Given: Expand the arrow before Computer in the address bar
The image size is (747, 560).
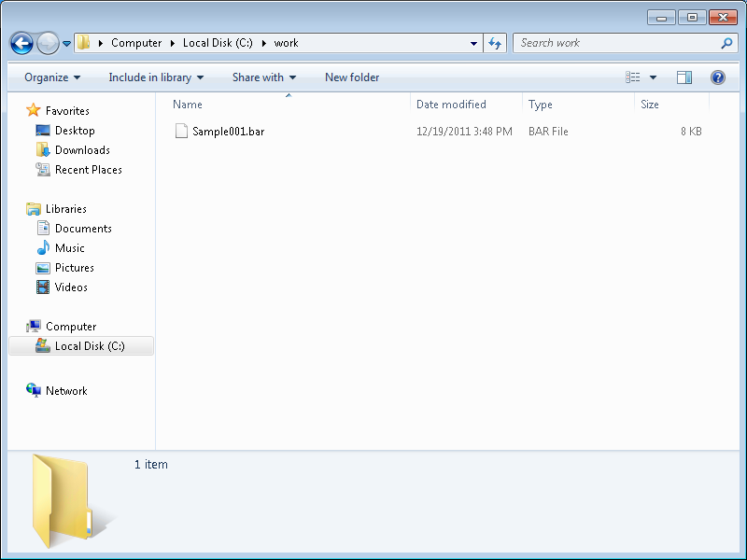Looking at the screenshot, I should (101, 43).
